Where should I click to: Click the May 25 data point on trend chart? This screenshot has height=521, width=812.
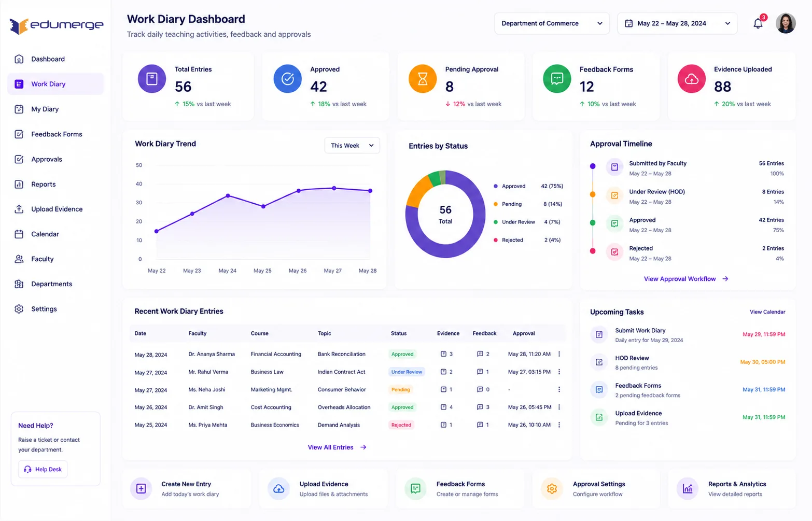263,206
